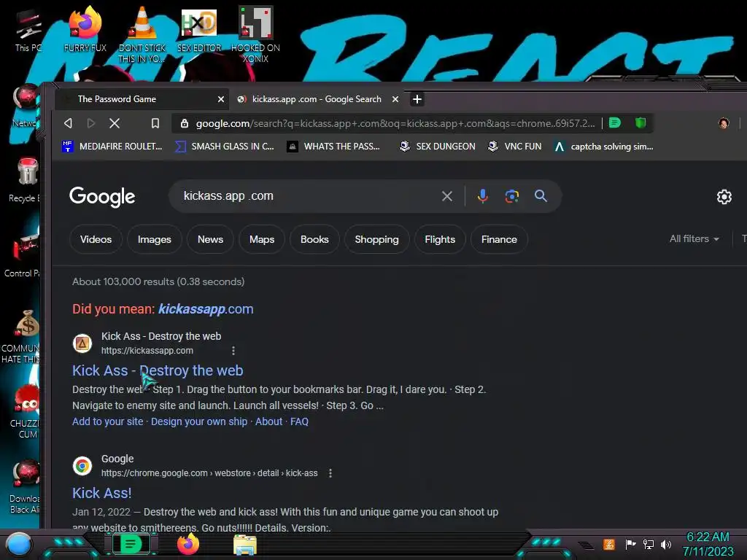The image size is (747, 560).
Task: Filter results by Maps
Action: (262, 239)
